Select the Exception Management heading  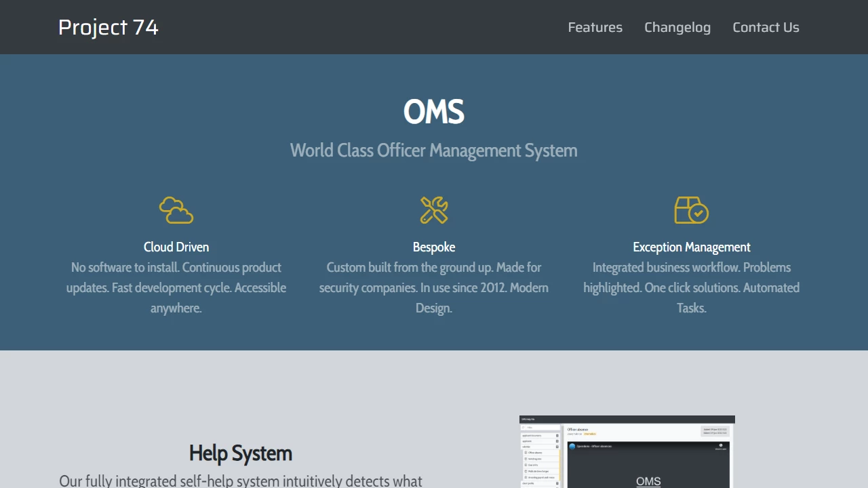pyautogui.click(x=691, y=247)
